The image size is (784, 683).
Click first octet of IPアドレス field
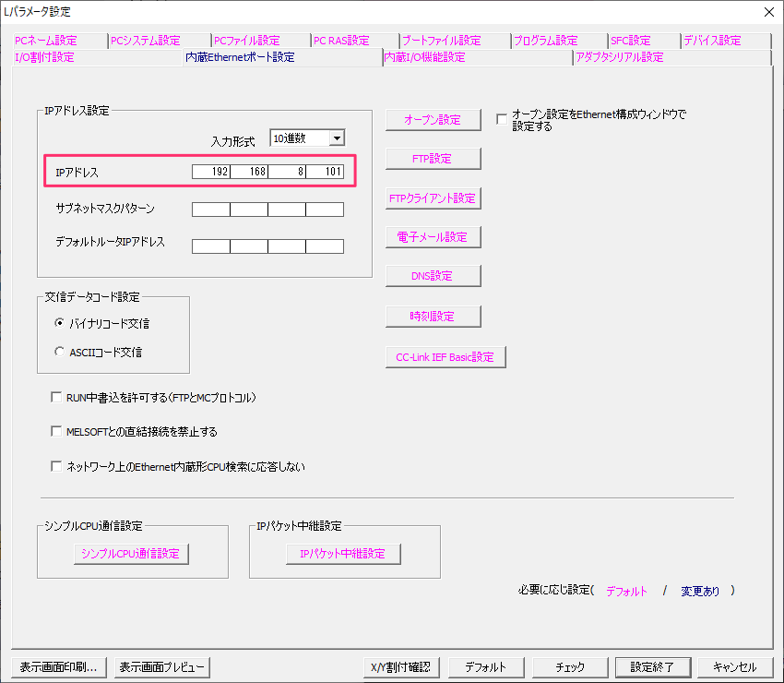[211, 172]
